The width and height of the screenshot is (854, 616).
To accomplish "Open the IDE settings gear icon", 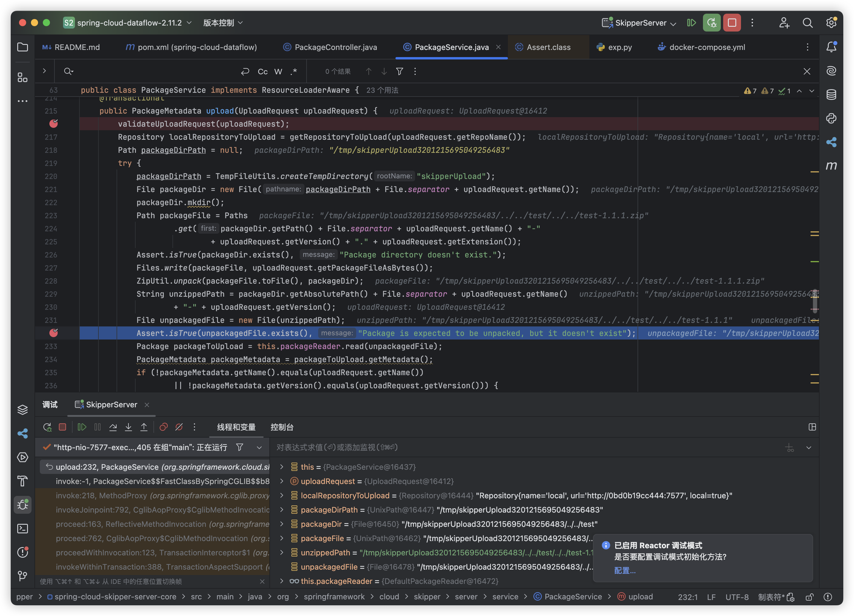I will (831, 23).
